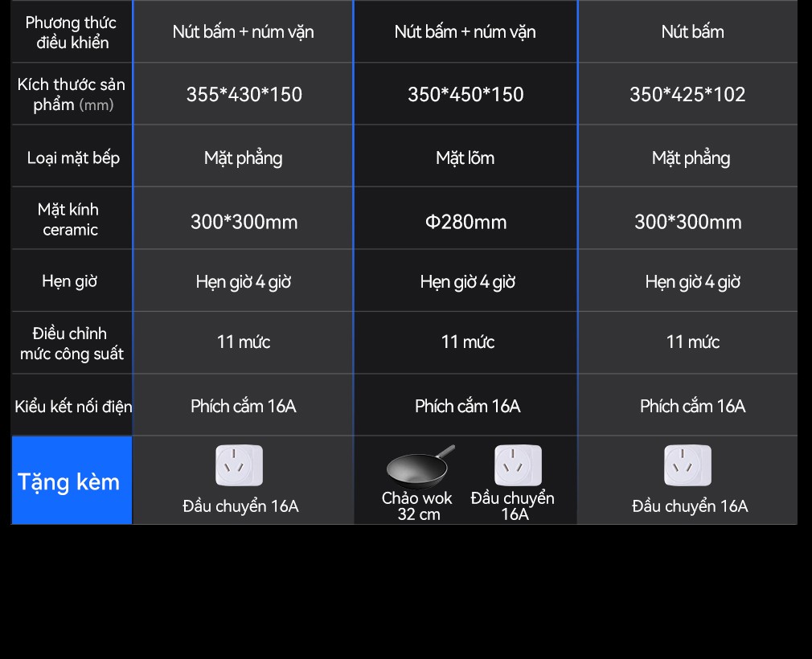Select "11 mức" in the 355*430*150 model column
Screen dimensions: 812x659
[x=244, y=342]
